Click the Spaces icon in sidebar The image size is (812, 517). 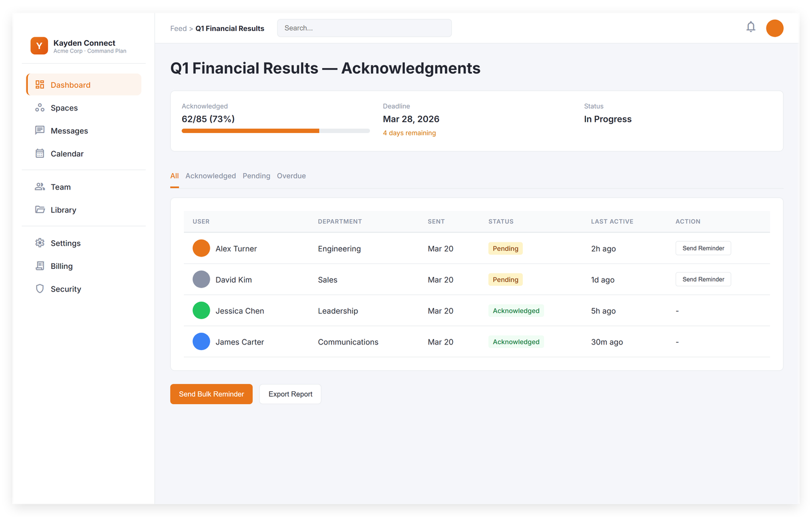[39, 108]
